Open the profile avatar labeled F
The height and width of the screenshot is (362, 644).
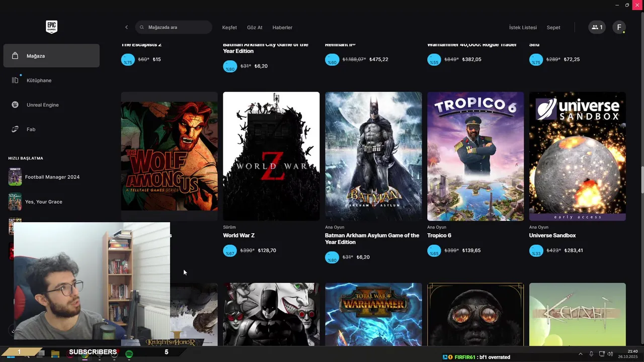pos(619,27)
